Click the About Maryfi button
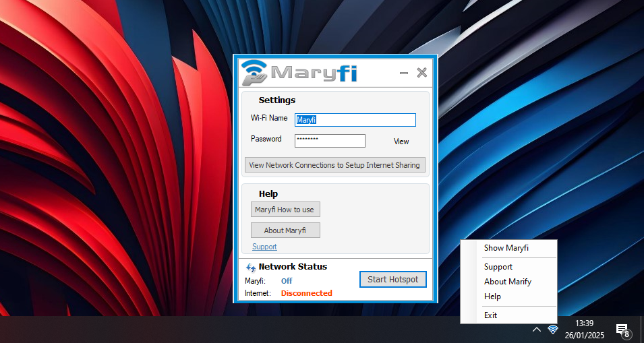 [285, 230]
